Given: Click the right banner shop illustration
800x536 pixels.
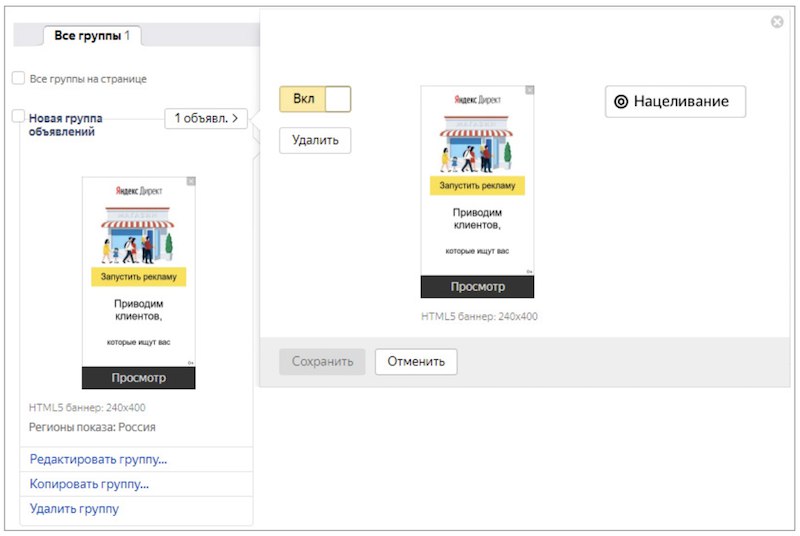Looking at the screenshot, I should click(477, 144).
